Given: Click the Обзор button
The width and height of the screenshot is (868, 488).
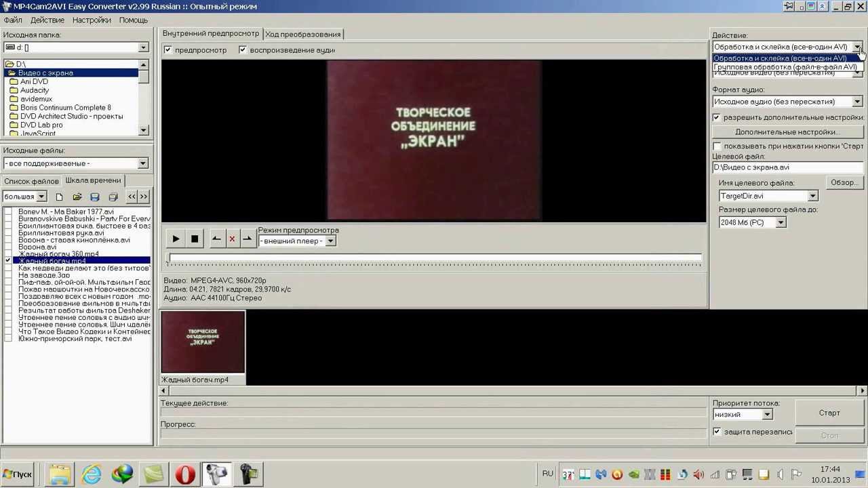Looking at the screenshot, I should (844, 182).
